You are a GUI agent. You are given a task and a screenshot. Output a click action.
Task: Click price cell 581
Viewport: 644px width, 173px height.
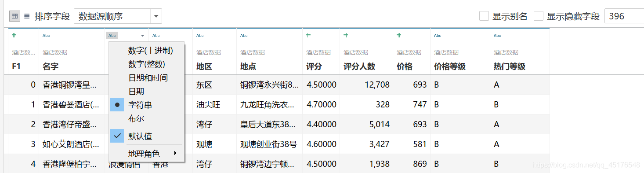click(x=412, y=144)
